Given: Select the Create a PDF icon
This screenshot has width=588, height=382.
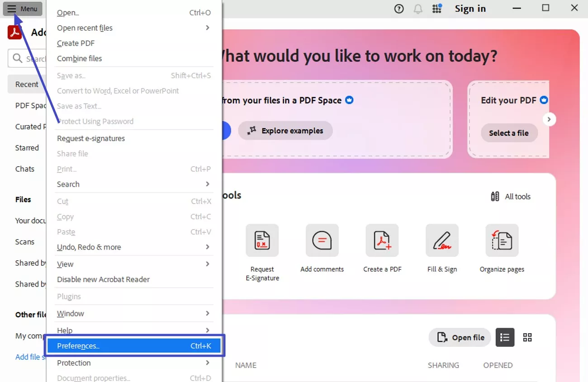Looking at the screenshot, I should (382, 240).
